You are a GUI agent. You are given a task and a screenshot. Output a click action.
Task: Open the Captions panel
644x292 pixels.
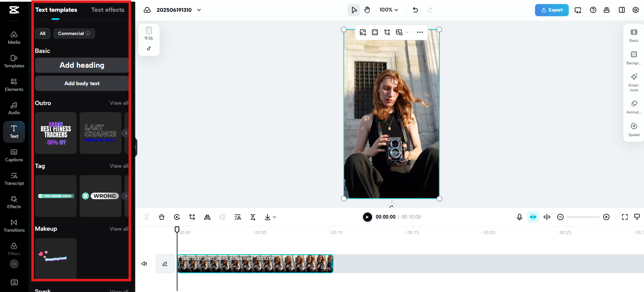(x=14, y=156)
